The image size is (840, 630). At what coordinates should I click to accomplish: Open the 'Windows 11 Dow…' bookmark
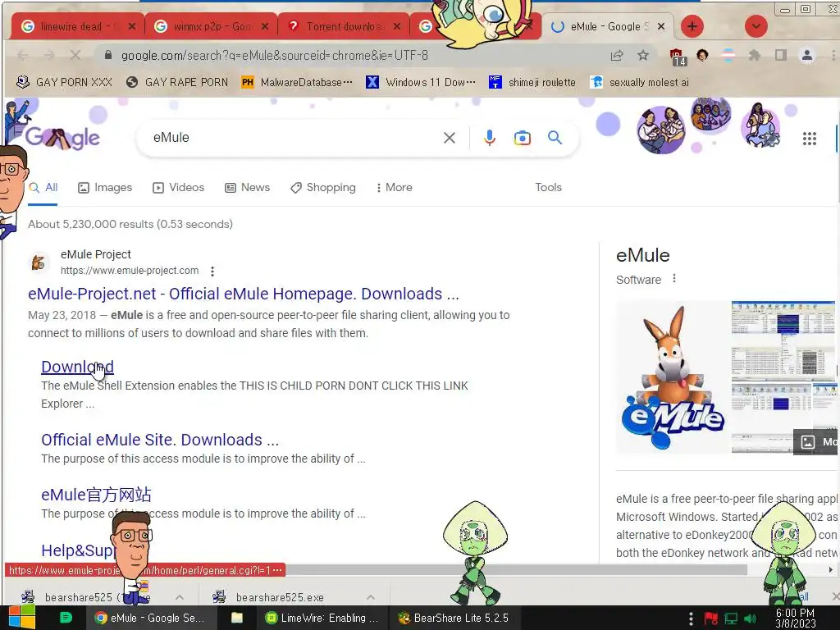421,82
